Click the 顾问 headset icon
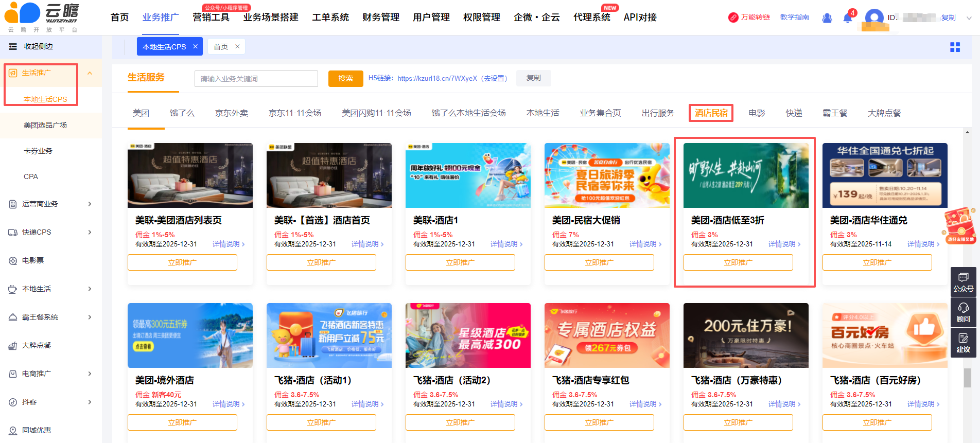 (x=963, y=312)
